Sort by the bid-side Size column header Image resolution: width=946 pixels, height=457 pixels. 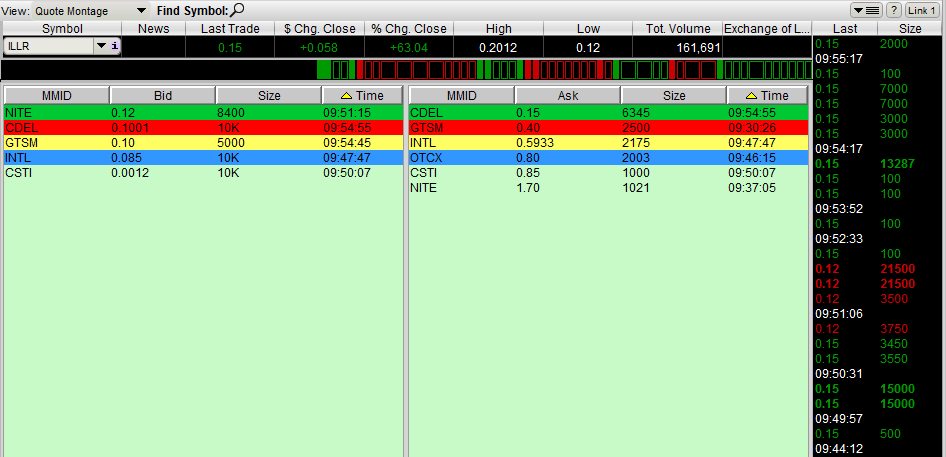pos(269,95)
